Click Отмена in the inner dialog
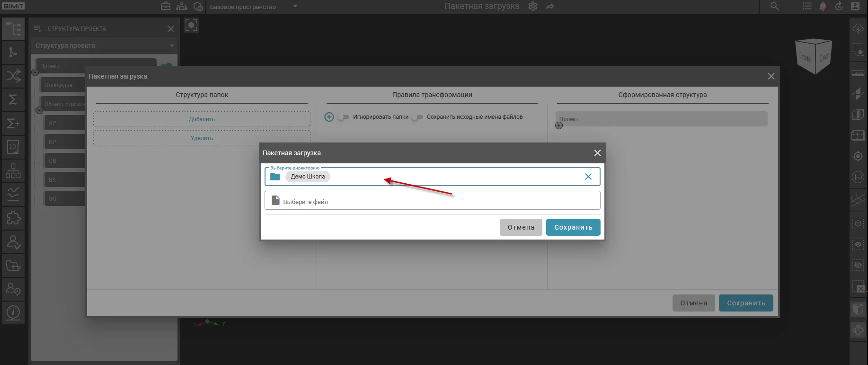Image resolution: width=868 pixels, height=365 pixels. 521,227
